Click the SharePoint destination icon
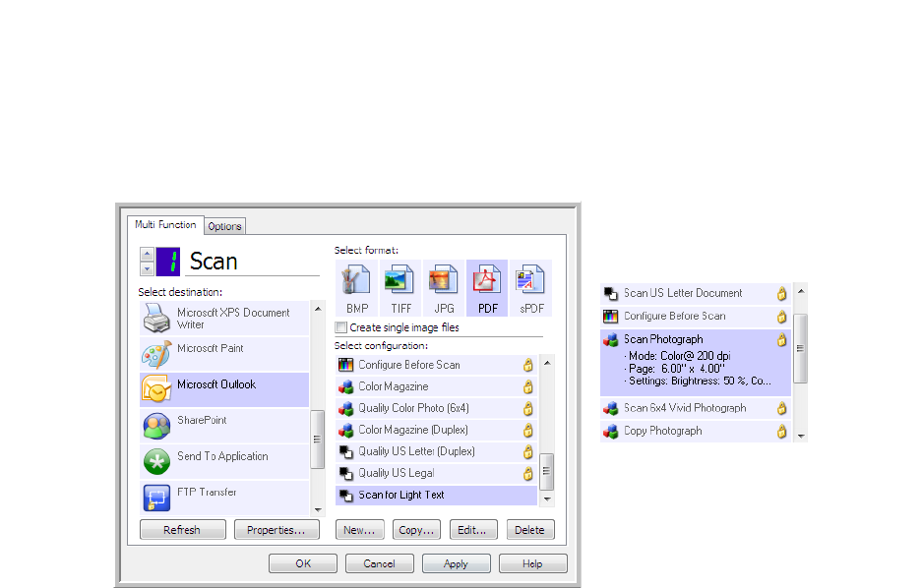921x588 pixels. (x=156, y=426)
